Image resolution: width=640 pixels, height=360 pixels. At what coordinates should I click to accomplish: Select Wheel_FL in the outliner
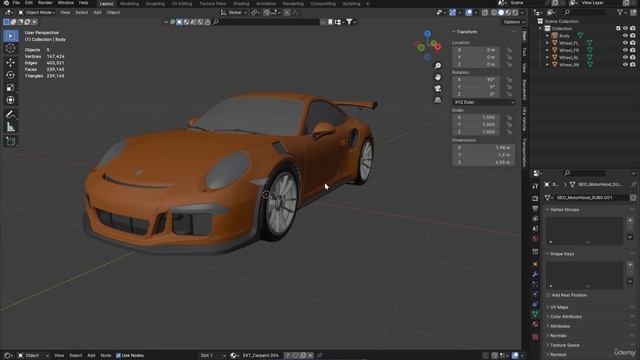tap(569, 43)
